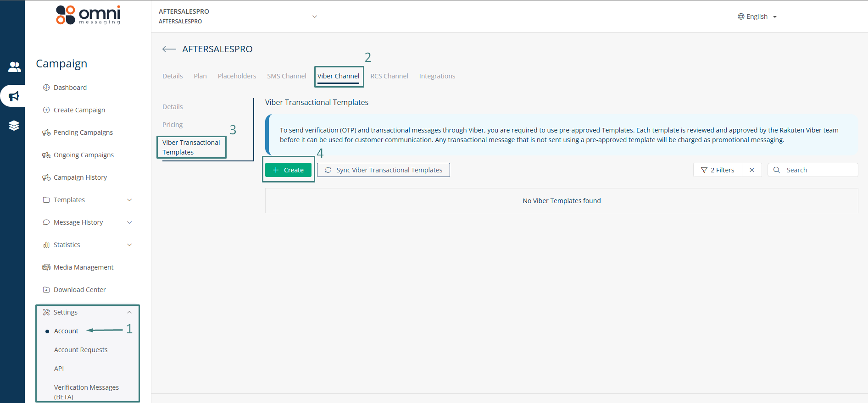Switch to the Placeholders tab

(x=237, y=76)
